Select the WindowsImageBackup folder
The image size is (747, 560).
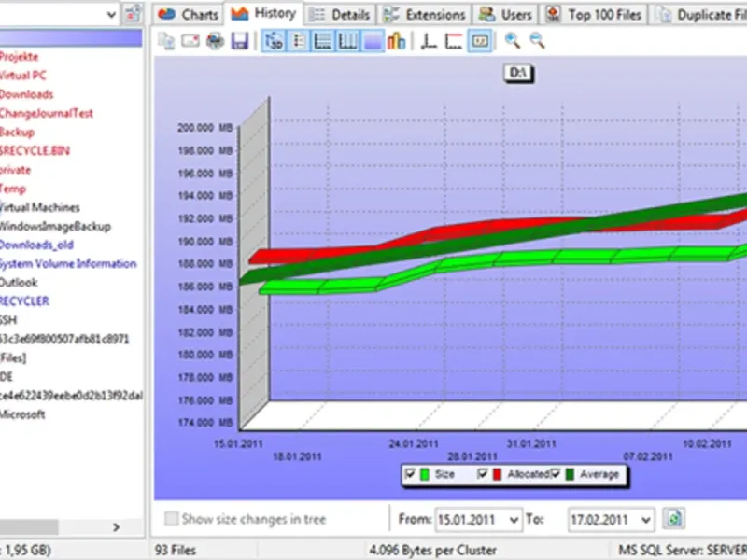(x=55, y=226)
